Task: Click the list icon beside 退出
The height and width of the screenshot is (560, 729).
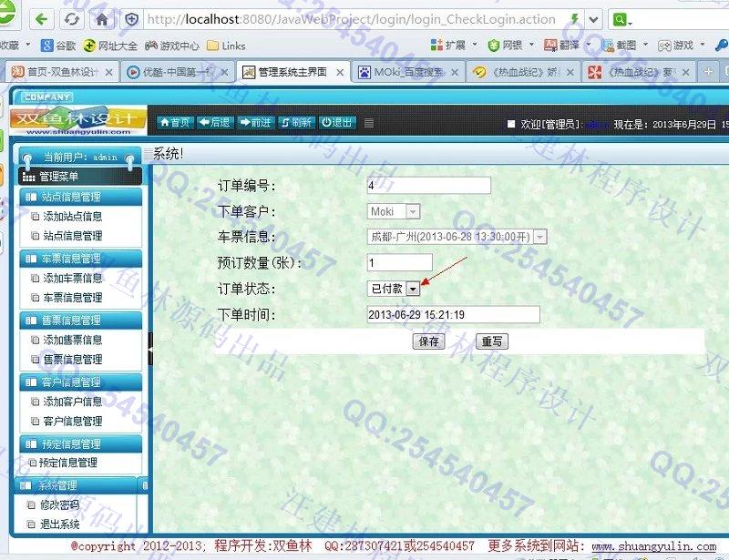Action: 369,123
